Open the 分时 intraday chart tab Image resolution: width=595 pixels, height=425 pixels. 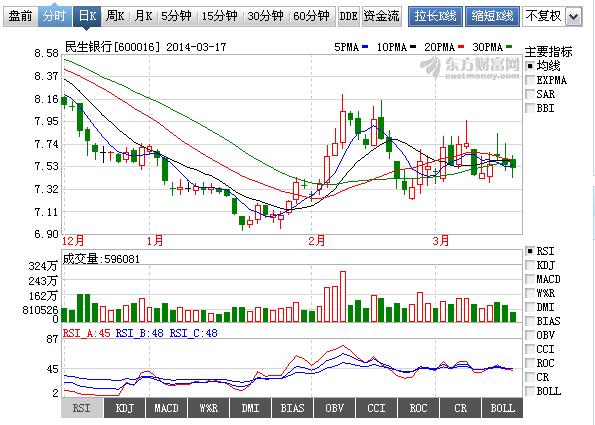pyautogui.click(x=55, y=16)
